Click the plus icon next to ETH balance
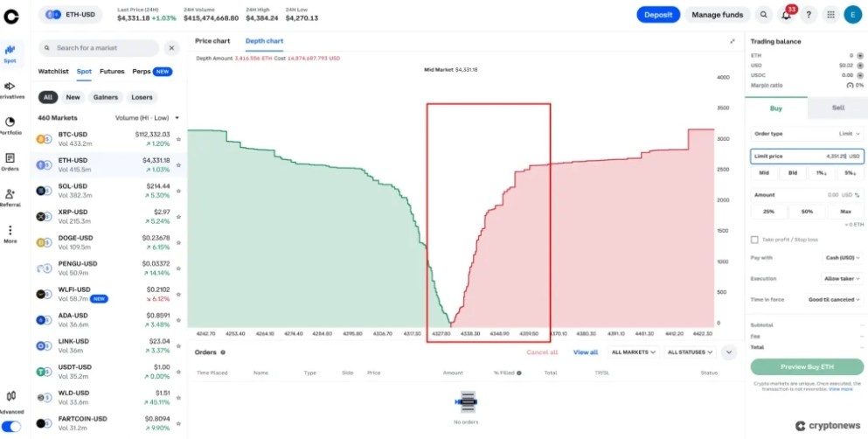868x439 pixels. tap(860, 55)
